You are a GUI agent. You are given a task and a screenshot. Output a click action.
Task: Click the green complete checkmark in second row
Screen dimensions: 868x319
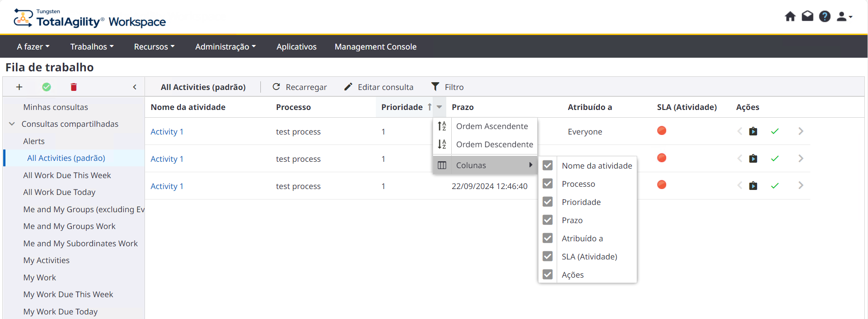(775, 159)
